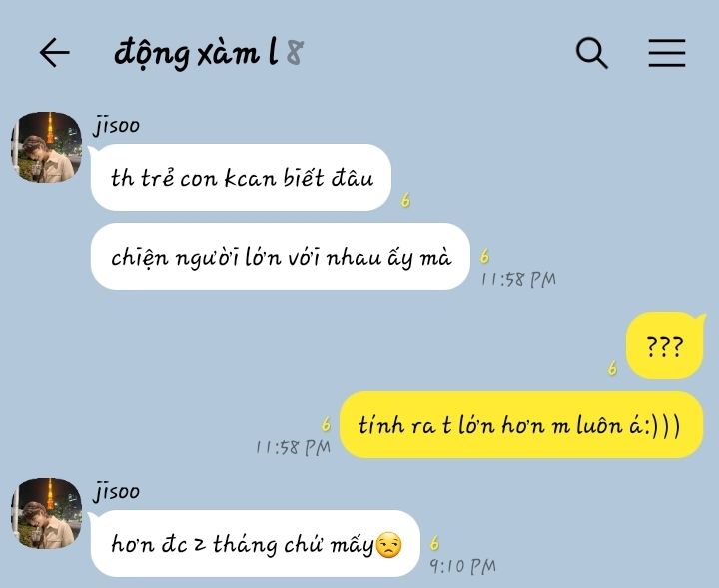The height and width of the screenshot is (588, 719).
Task: Tap the 11:58 PM timestamp under jisoo's message
Action: [x=518, y=280]
